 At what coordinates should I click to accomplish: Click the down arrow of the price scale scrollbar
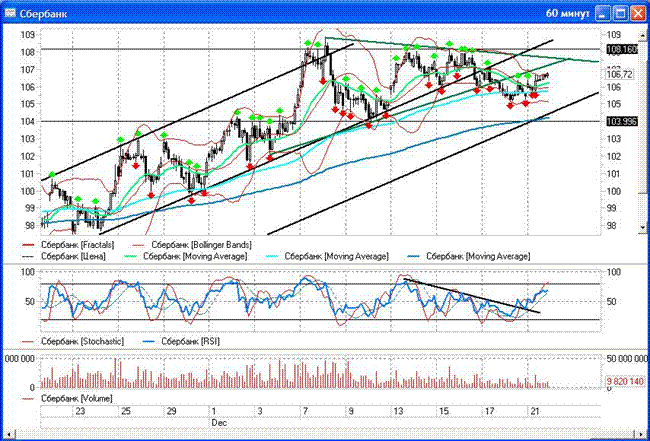643,227
